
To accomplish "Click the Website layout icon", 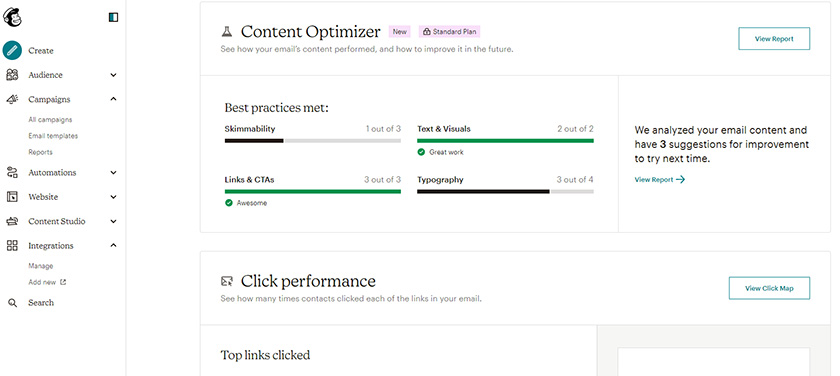I will tap(12, 197).
